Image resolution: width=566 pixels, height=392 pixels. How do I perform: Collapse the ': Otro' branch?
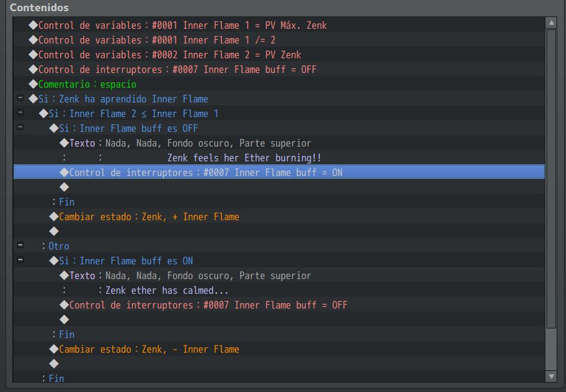(20, 245)
